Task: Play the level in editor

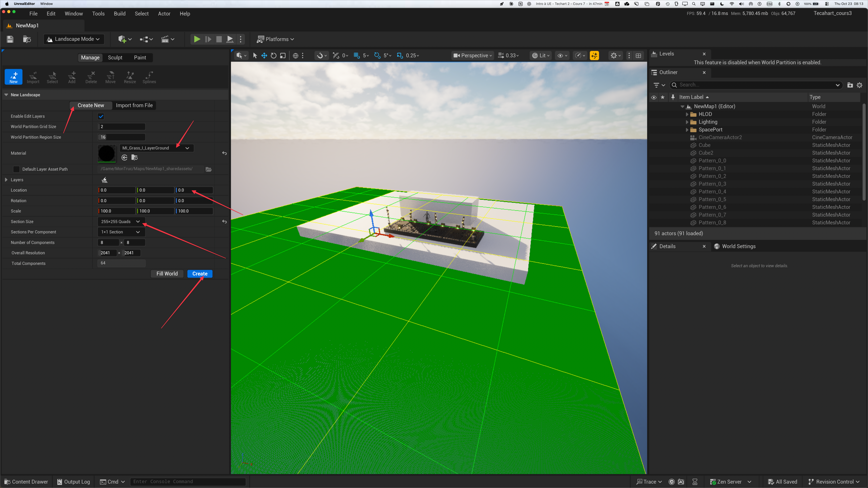Action: coord(197,39)
